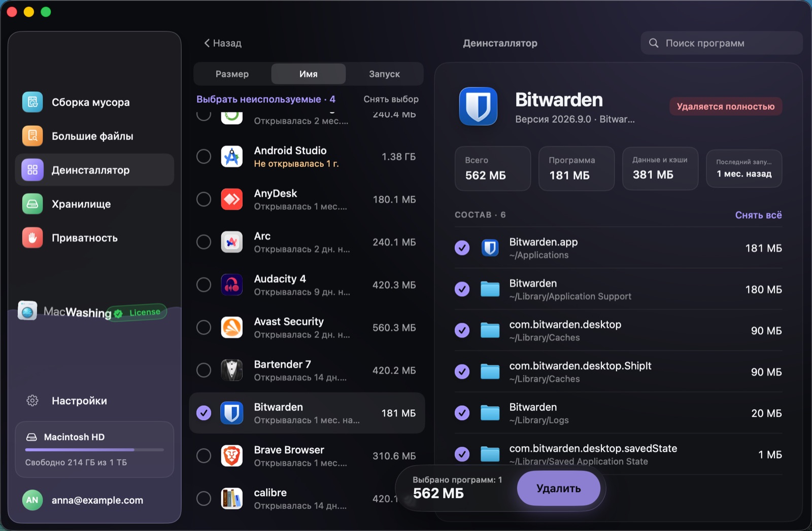Click the Bartender 7 app icon
Image resolution: width=812 pixels, height=531 pixels.
[232, 370]
